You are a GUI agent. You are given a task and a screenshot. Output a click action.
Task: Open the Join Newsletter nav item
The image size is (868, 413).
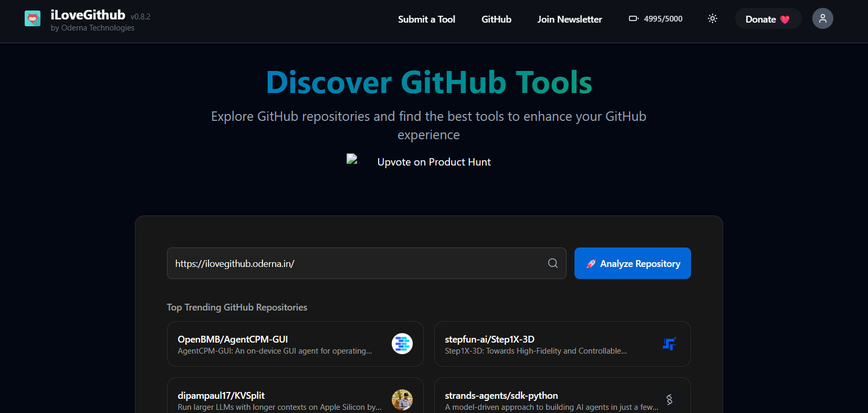[x=569, y=19]
